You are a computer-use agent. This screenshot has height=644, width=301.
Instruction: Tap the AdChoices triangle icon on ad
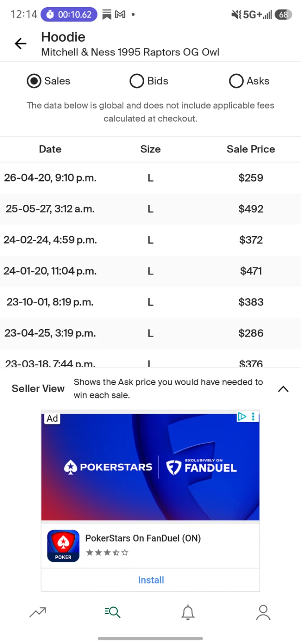pos(242,417)
